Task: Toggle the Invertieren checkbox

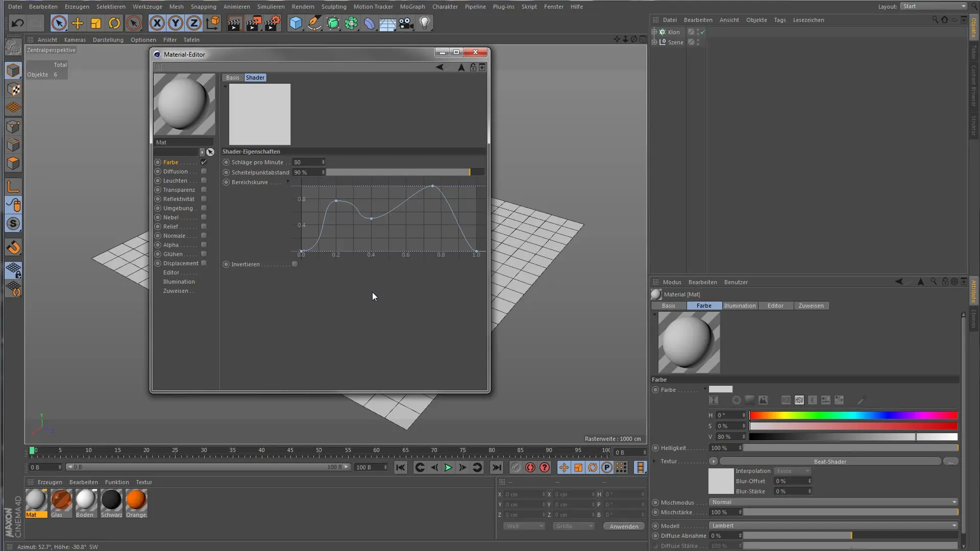Action: click(x=295, y=264)
